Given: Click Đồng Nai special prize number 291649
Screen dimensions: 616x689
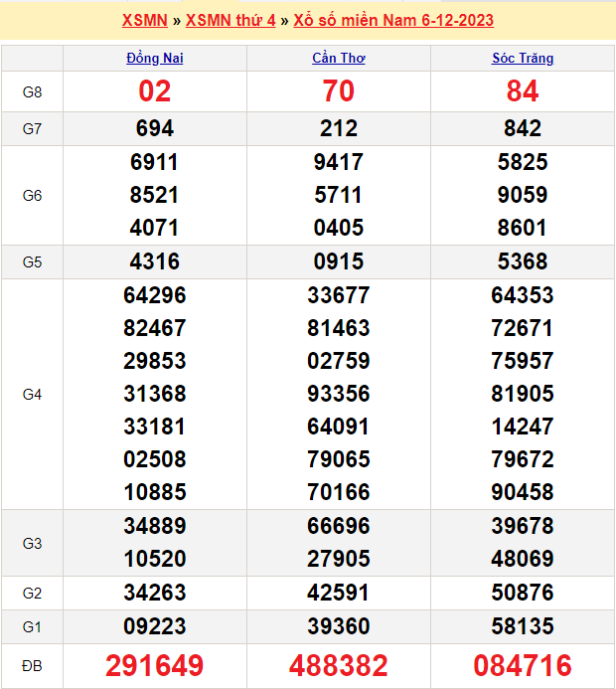Looking at the screenshot, I should click(155, 665).
